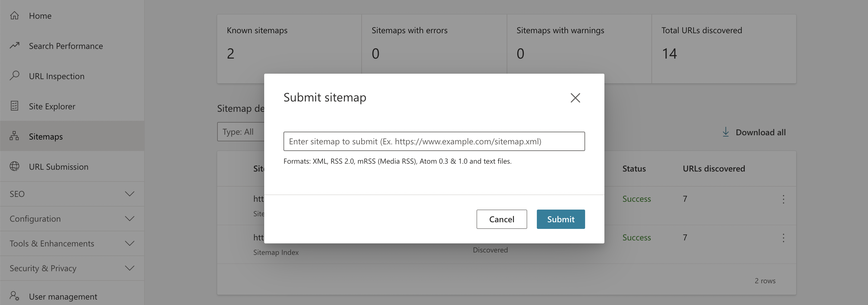Expand the Tools & Enhancements section
The image size is (868, 305).
click(x=72, y=243)
